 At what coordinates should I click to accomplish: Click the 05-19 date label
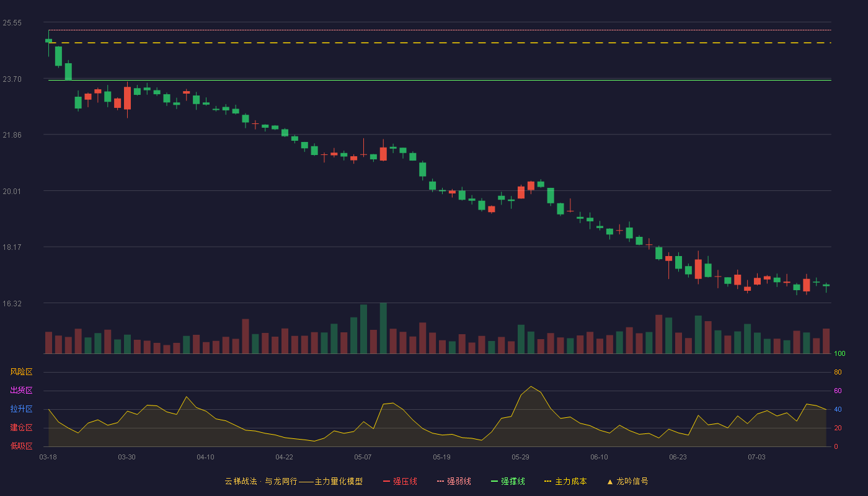(x=441, y=457)
